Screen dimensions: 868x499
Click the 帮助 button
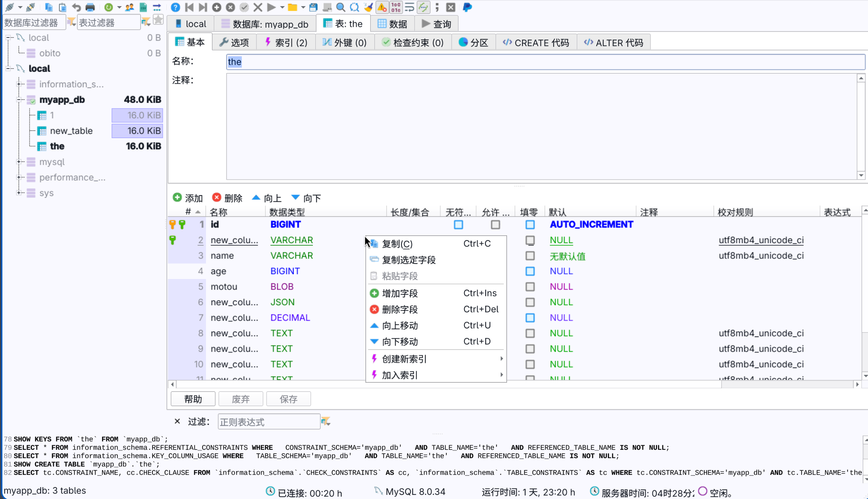[193, 399]
